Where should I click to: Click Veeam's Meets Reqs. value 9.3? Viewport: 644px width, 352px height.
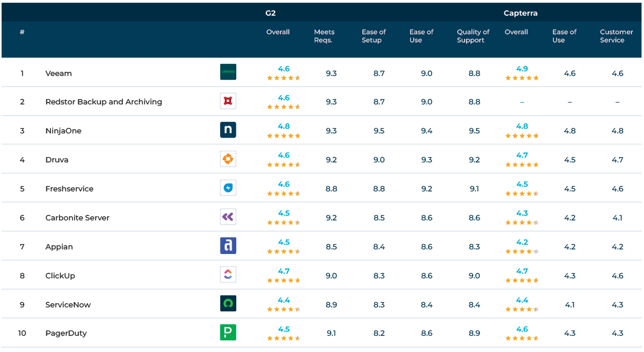click(331, 74)
